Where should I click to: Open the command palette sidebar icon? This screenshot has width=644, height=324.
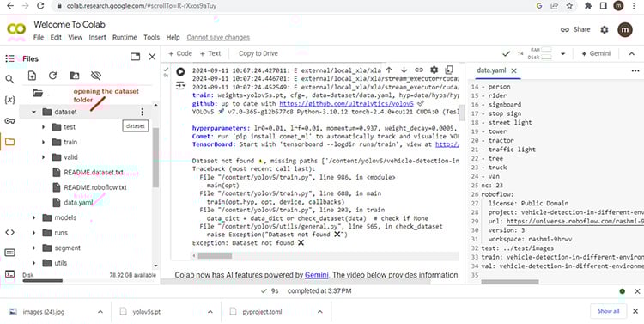(9, 253)
